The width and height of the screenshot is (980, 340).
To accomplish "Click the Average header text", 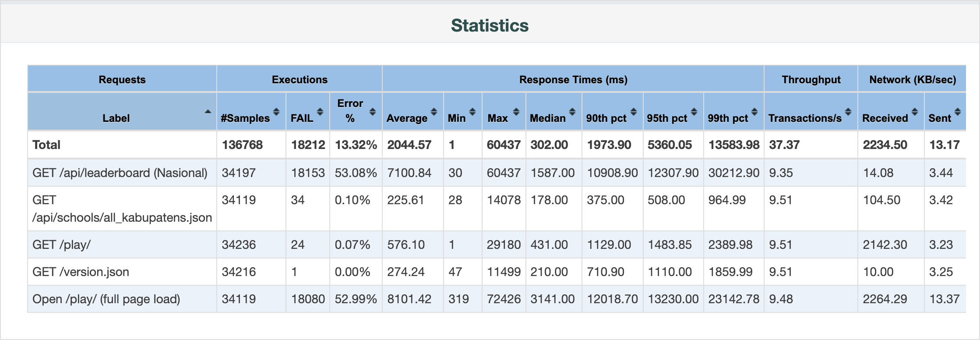I will [x=407, y=118].
